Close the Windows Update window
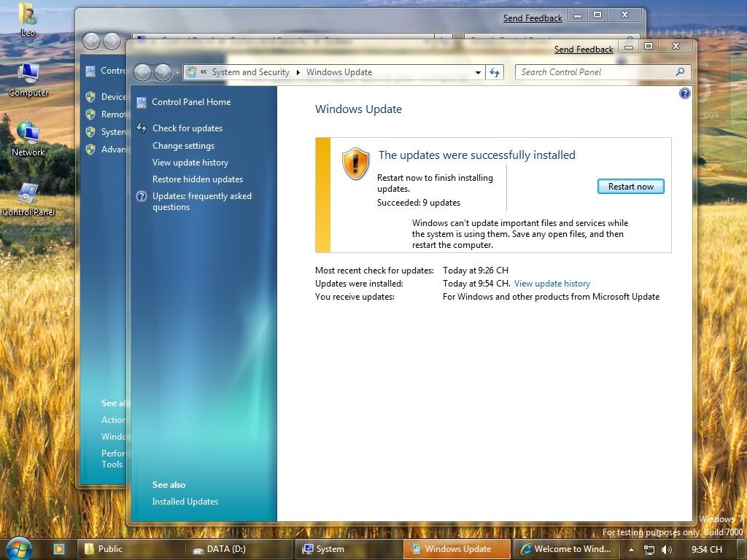This screenshot has width=747, height=560. click(676, 46)
